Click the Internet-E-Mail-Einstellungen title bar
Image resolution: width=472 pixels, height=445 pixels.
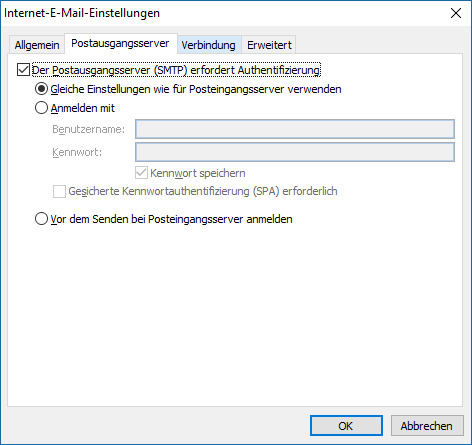coord(223,13)
